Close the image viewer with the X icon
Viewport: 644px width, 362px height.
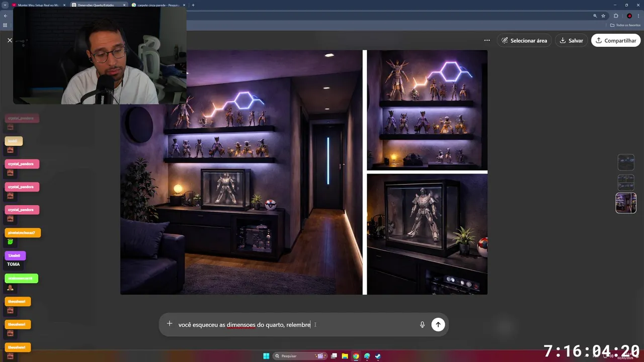point(10,40)
